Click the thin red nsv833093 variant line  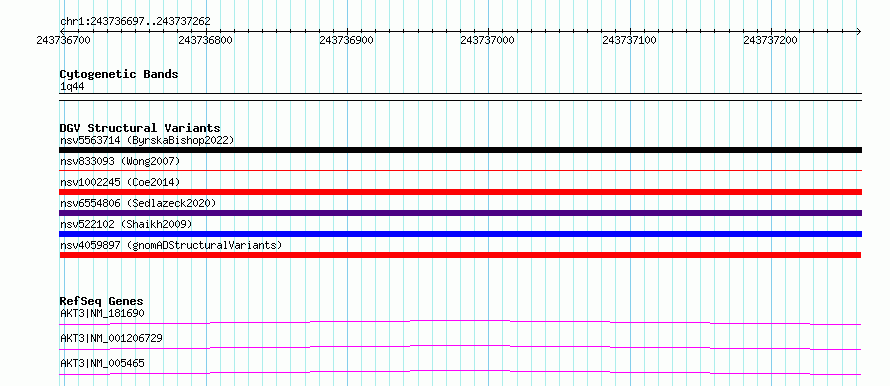460,170
